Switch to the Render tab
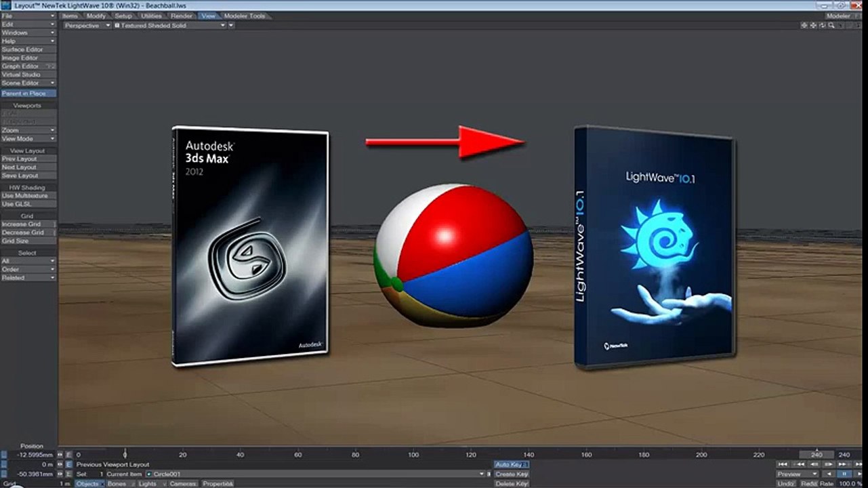 tap(182, 16)
